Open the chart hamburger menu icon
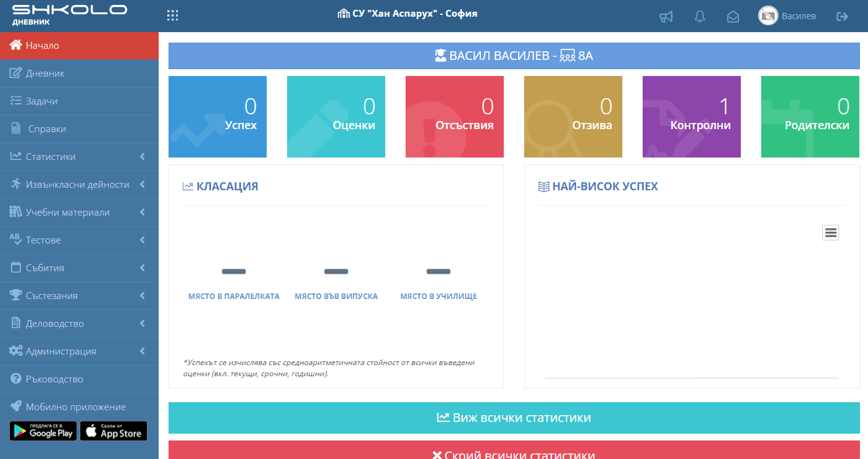Screen dimensions: 868x459 (830, 233)
